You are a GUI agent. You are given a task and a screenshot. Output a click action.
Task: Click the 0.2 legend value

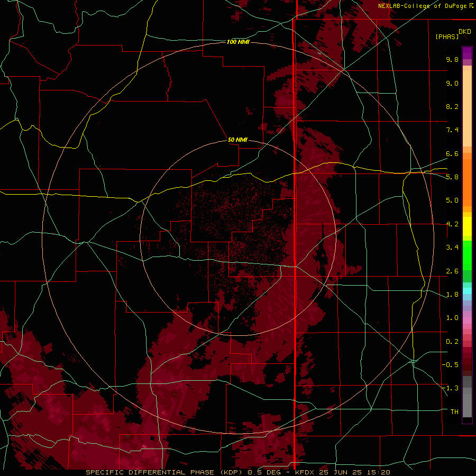click(x=452, y=342)
